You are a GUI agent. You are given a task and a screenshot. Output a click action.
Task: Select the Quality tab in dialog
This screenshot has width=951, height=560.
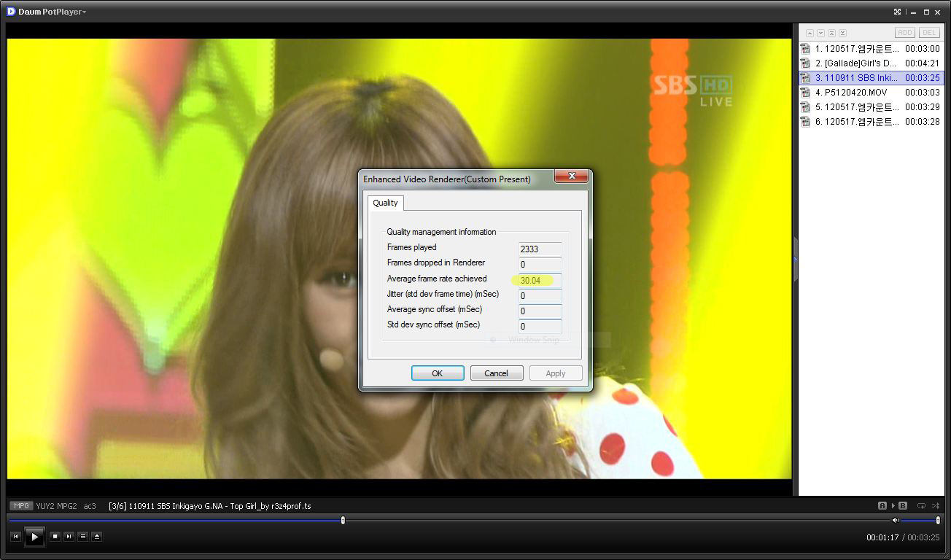click(385, 203)
